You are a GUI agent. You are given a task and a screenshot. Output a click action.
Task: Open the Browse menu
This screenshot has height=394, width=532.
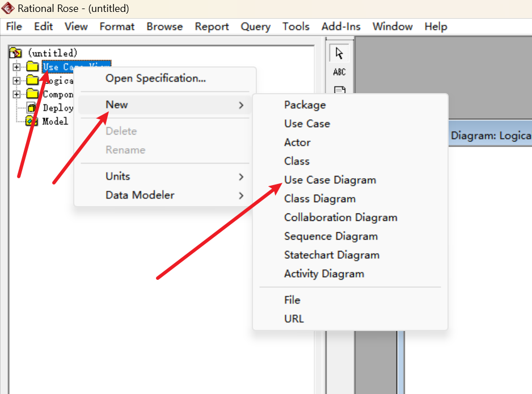click(164, 27)
